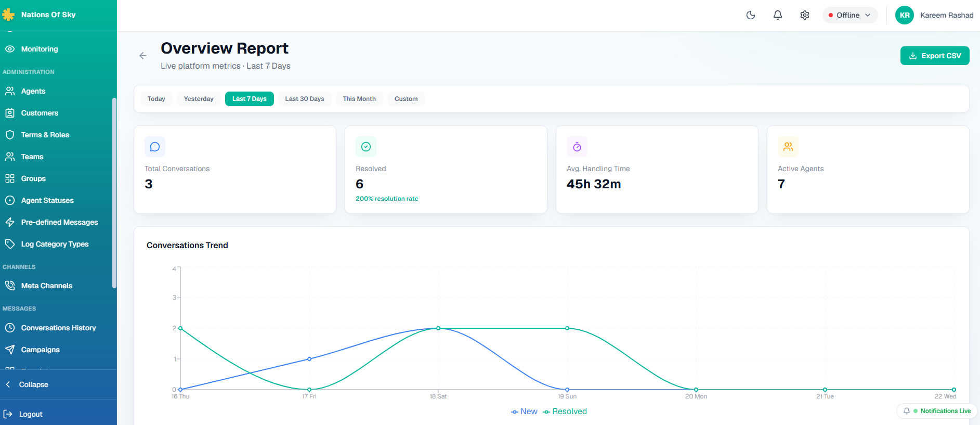
Task: Open Agent Statuses page
Action: click(47, 200)
